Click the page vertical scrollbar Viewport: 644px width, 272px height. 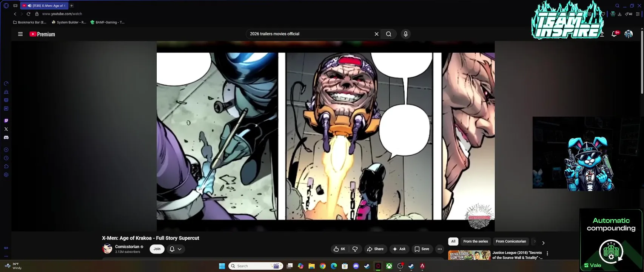coord(641,62)
